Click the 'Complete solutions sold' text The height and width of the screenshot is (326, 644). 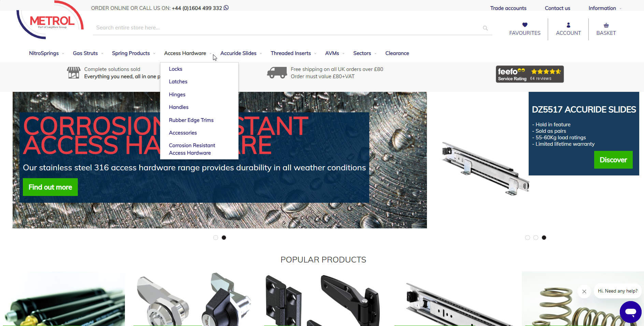(x=112, y=69)
